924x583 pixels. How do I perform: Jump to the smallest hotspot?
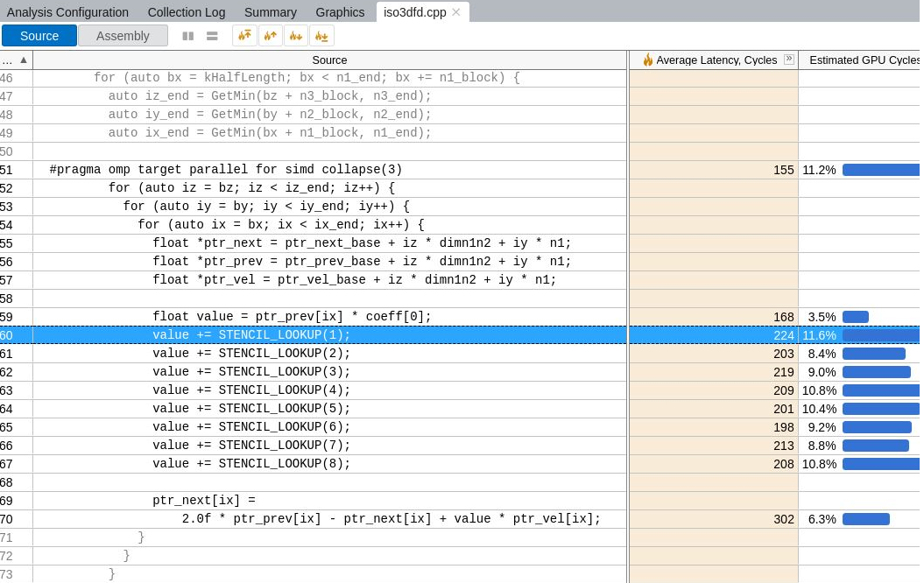point(321,36)
